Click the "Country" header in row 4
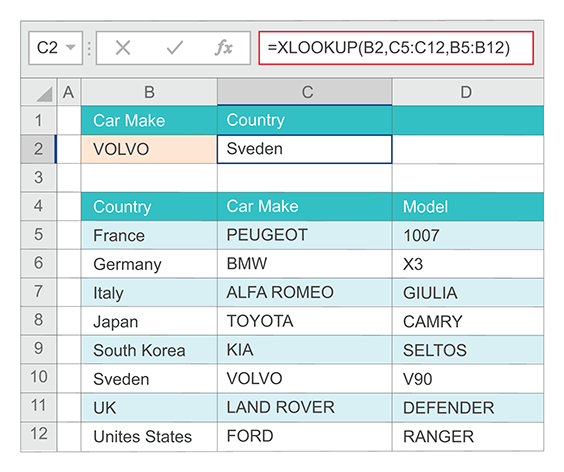Screen dimensions: 564x472 point(149,206)
